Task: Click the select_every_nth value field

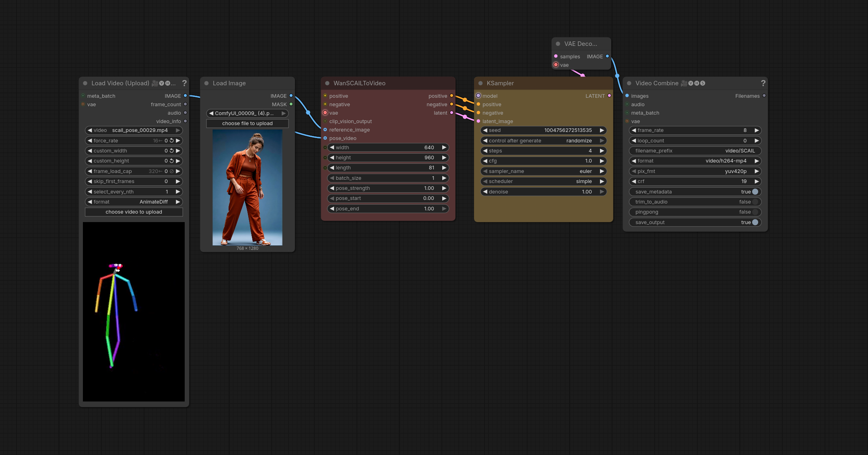Action: click(134, 192)
